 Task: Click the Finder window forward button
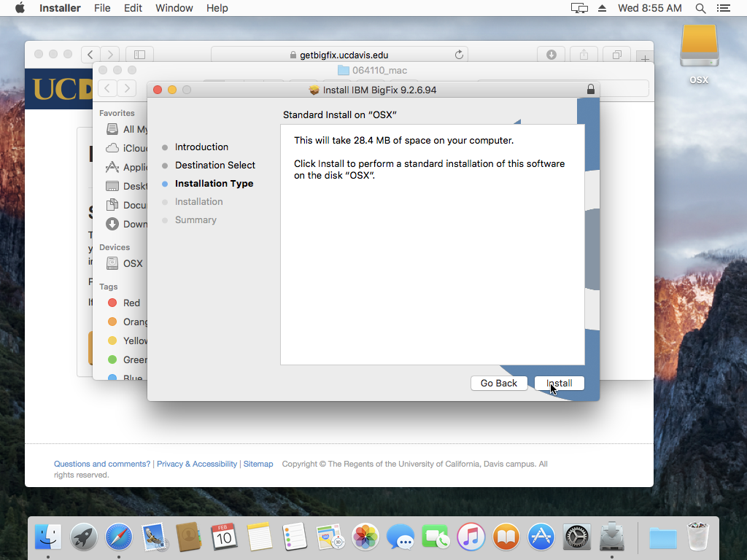tap(127, 88)
